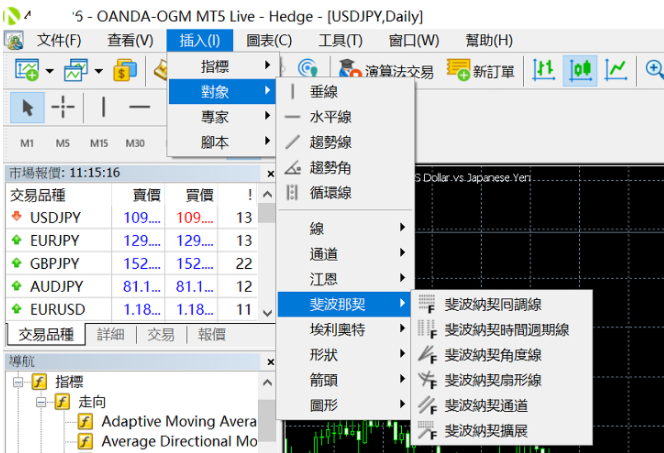Open the 查看(V) menu
This screenshot has height=453, width=664.
tap(130, 41)
